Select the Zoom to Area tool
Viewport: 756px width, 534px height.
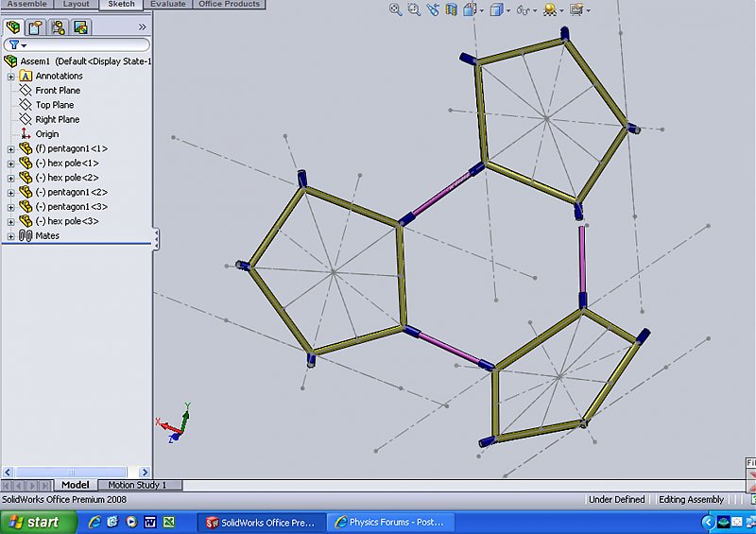click(415, 10)
